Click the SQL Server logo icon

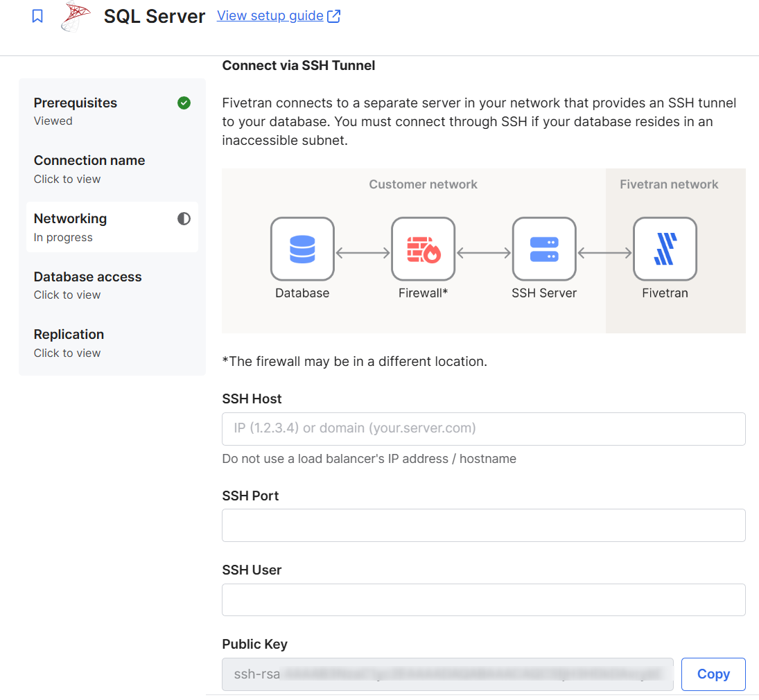76,16
